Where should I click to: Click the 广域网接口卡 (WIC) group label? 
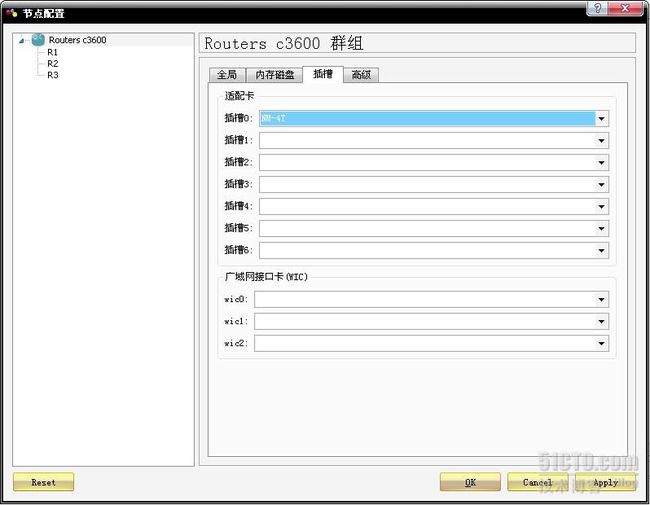[266, 277]
